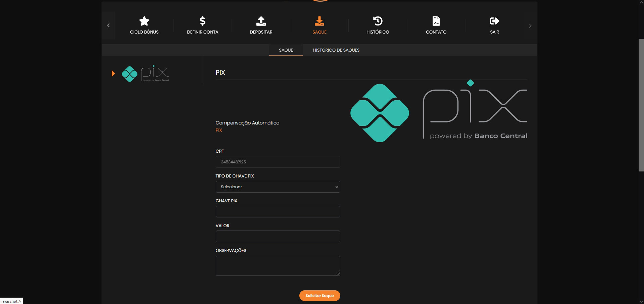644x304 pixels.
Task: Click the CPF input field
Action: point(278,162)
